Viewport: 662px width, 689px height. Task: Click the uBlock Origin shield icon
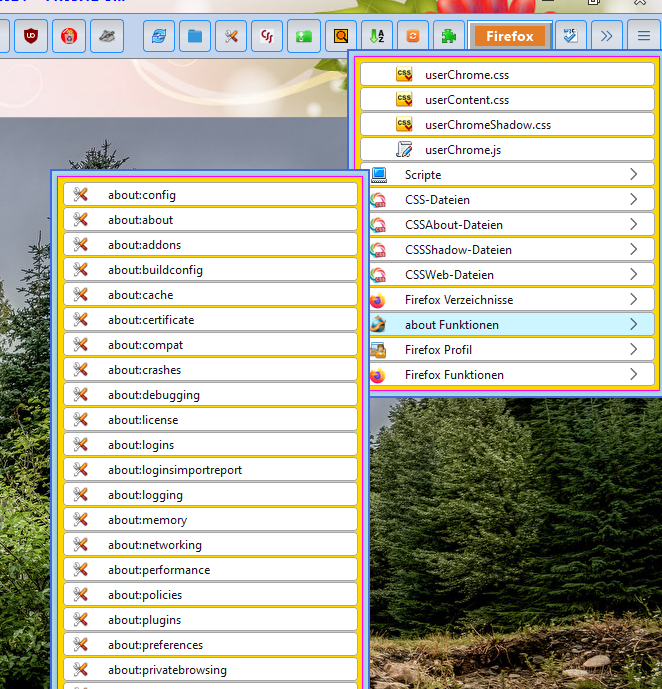(x=31, y=37)
